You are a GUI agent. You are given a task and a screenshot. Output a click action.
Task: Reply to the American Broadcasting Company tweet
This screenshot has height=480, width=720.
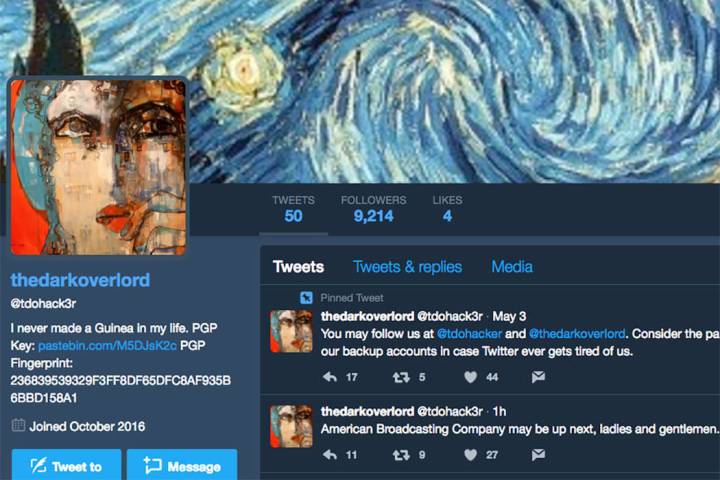coord(330,455)
